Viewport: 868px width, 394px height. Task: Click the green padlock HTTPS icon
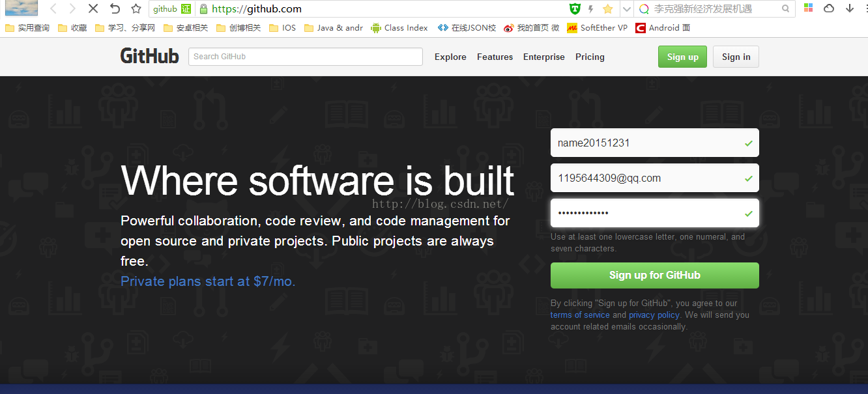point(203,9)
